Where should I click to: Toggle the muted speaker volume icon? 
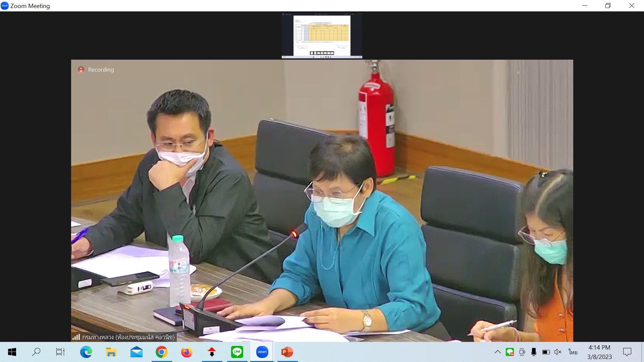click(558, 352)
